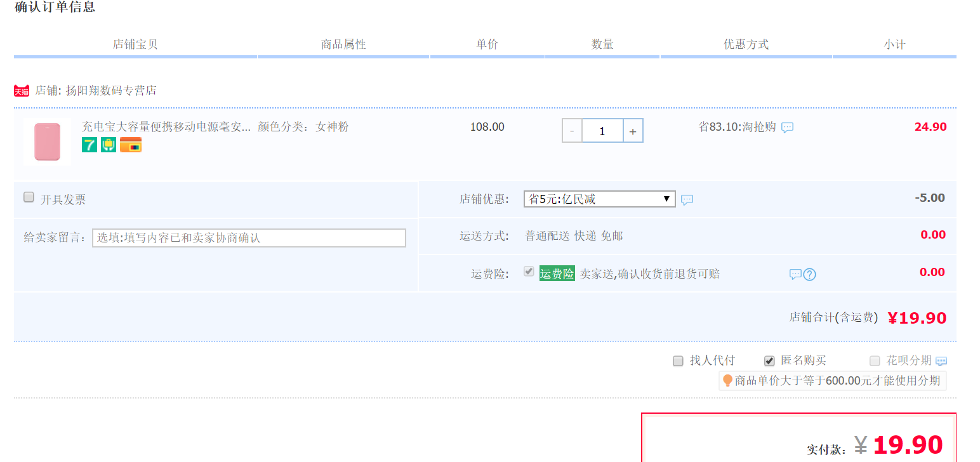
Task: Click the Tmall logo icon beside the store name
Action: coord(22,91)
